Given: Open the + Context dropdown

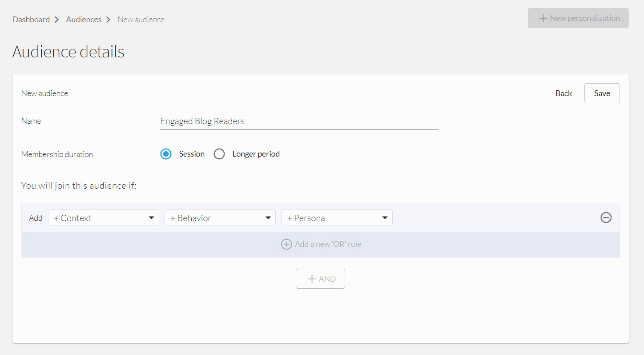Looking at the screenshot, I should [x=104, y=218].
